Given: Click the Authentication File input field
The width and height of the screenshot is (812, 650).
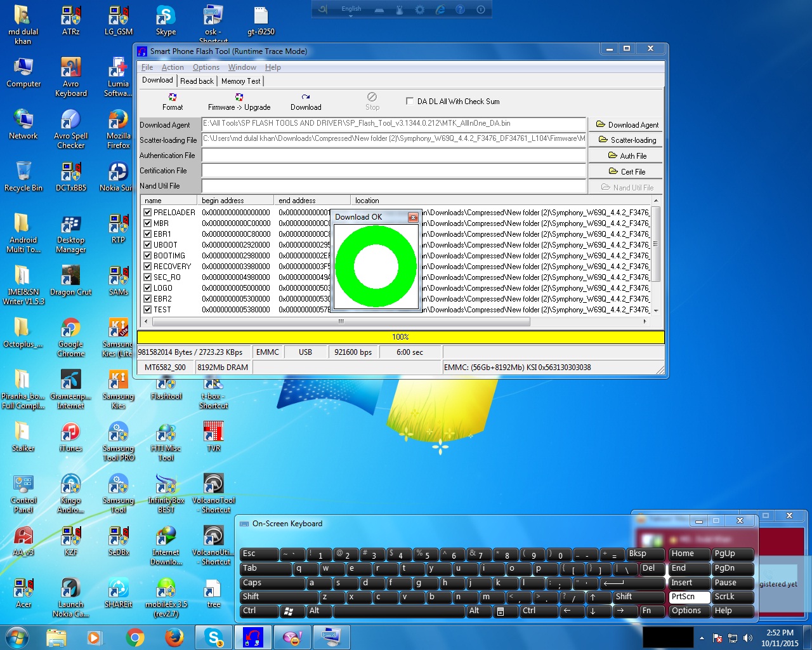Looking at the screenshot, I should click(x=394, y=155).
